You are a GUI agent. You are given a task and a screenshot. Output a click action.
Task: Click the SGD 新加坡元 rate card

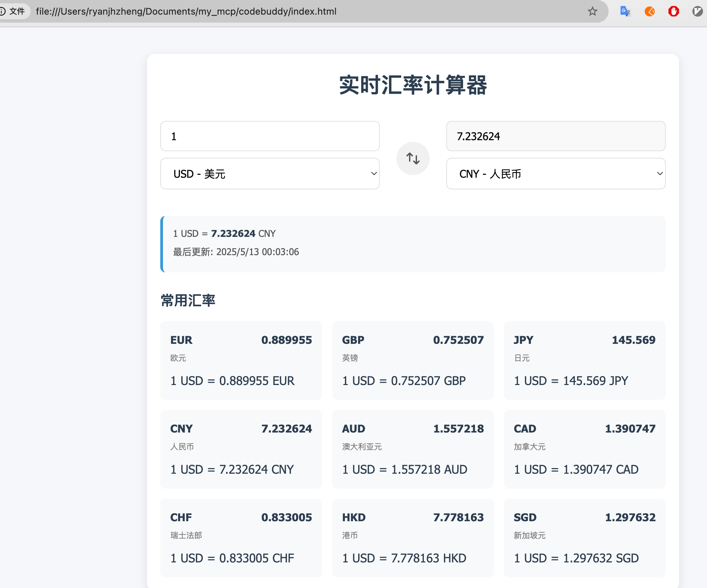click(x=584, y=538)
